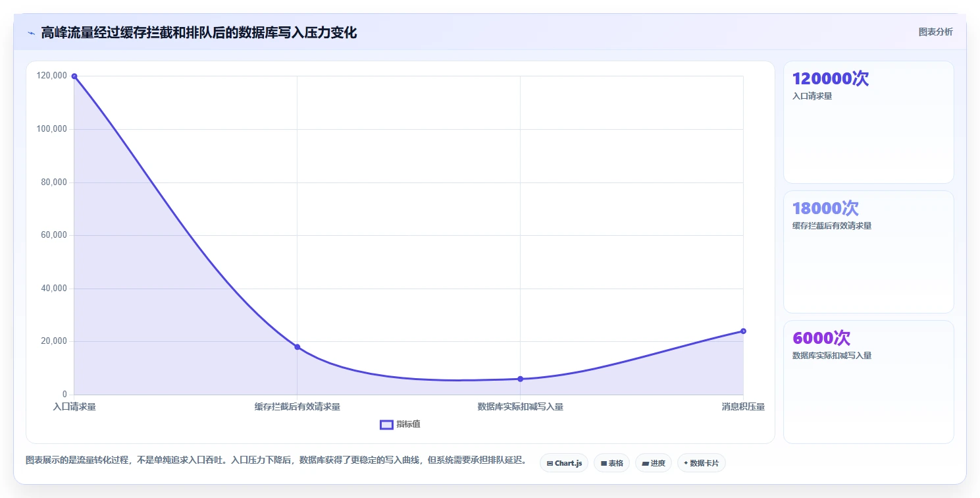Select the 消息积压量 data point on the line
This screenshot has height=498, width=980.
click(743, 331)
